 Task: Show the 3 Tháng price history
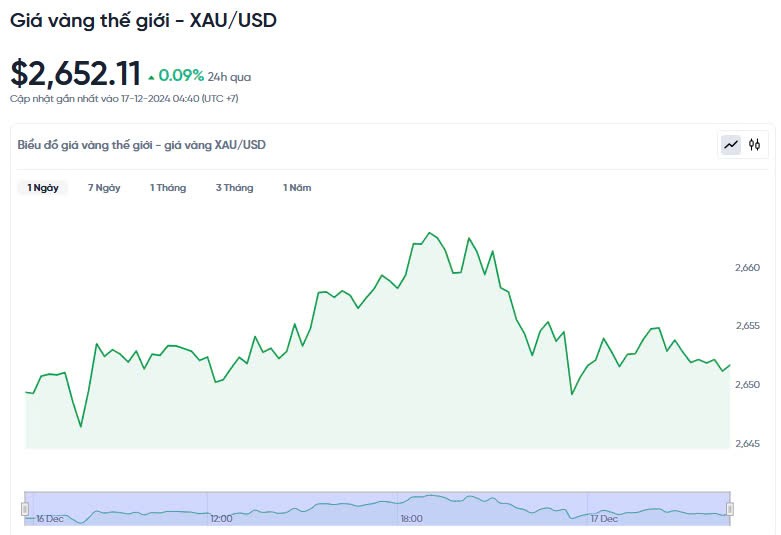234,188
